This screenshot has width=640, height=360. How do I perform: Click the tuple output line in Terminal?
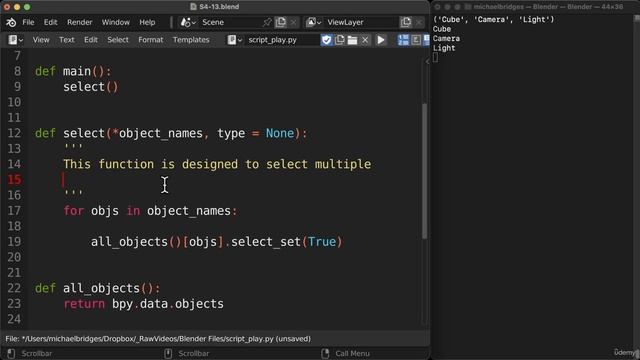pos(493,20)
